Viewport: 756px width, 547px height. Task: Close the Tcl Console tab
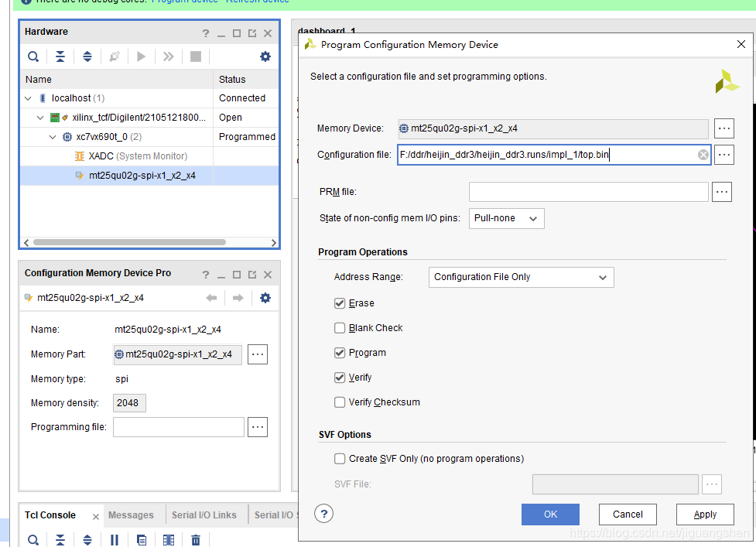pyautogui.click(x=95, y=517)
